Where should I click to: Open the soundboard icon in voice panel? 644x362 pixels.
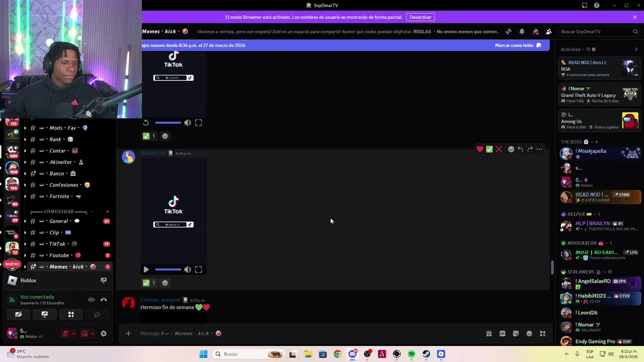pos(97,314)
